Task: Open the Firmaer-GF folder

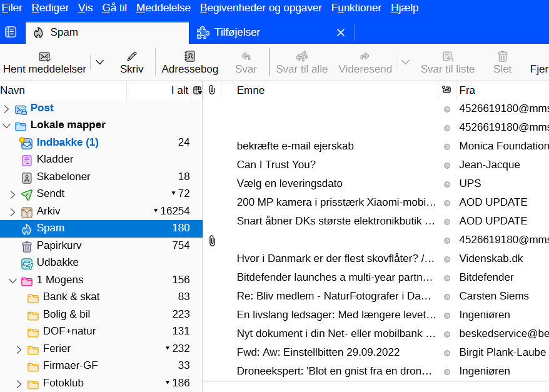Action: click(101, 365)
